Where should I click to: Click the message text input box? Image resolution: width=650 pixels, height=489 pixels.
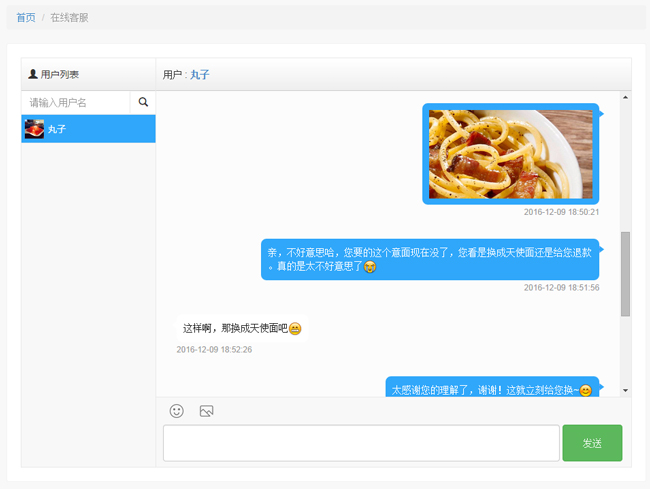pos(360,443)
